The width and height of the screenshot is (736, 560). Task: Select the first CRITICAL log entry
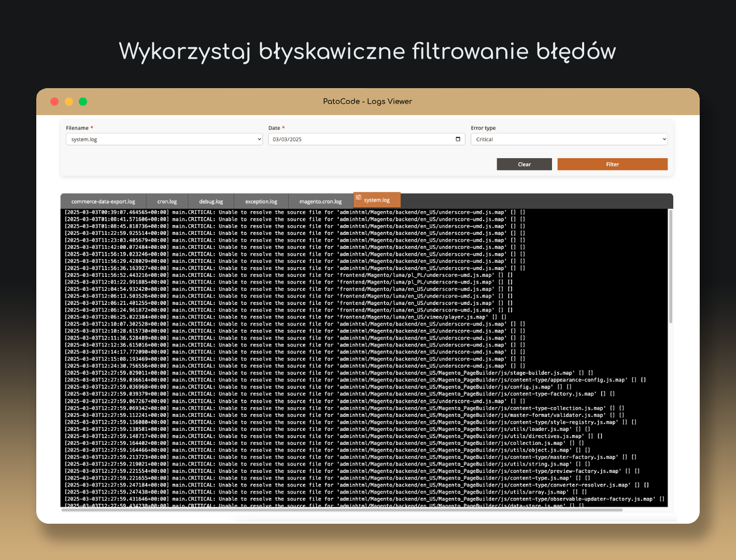click(294, 212)
